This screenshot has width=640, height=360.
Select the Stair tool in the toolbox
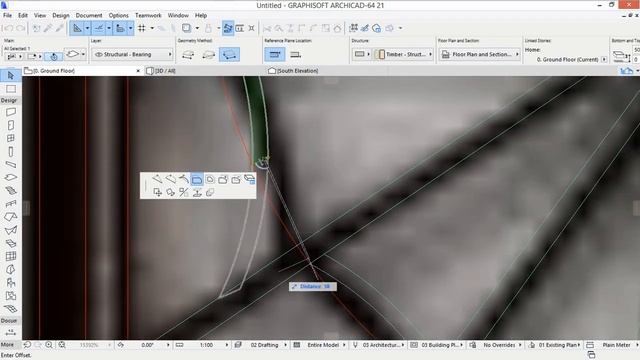[11, 191]
